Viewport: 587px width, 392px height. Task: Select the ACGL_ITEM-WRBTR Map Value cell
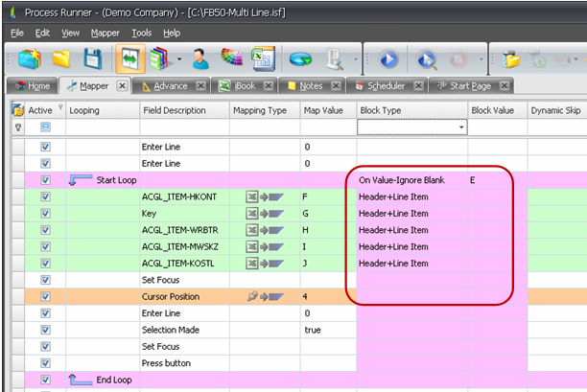(326, 230)
